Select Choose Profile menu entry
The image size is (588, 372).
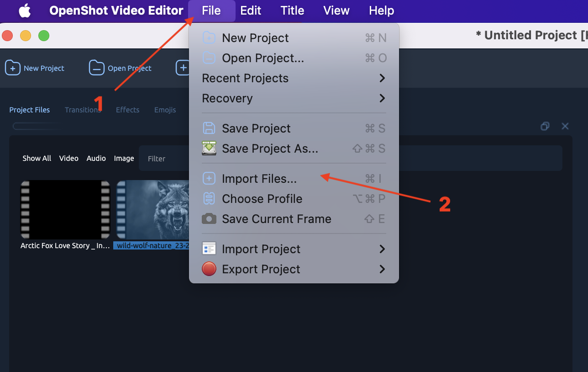pos(294,198)
